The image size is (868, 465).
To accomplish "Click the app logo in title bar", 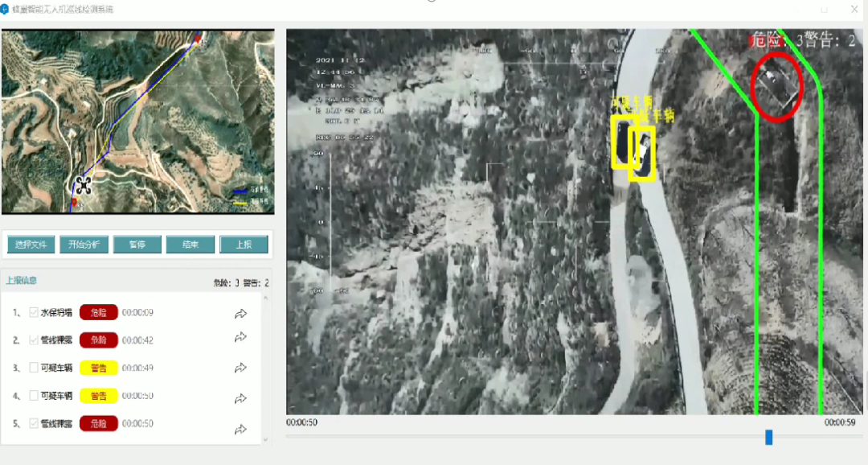I will point(6,9).
